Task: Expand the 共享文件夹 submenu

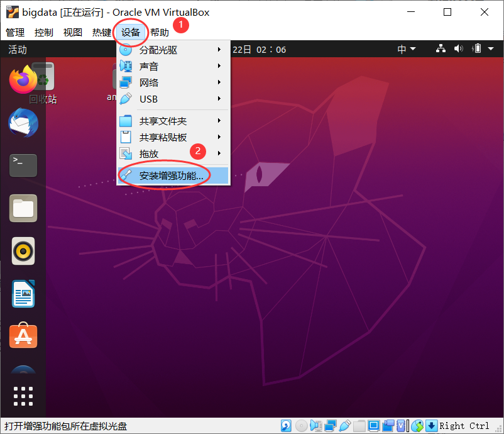Action: click(173, 121)
